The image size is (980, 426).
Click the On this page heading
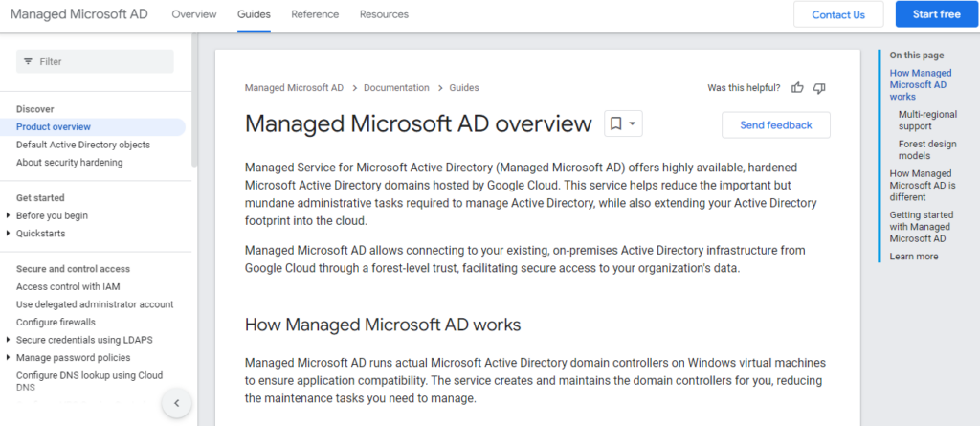pos(917,56)
